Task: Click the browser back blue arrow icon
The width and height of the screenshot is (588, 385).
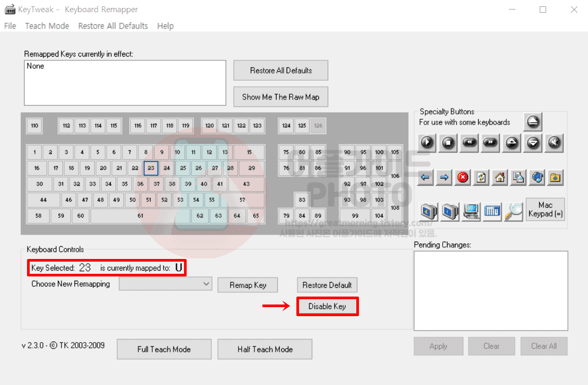Action: tap(425, 177)
